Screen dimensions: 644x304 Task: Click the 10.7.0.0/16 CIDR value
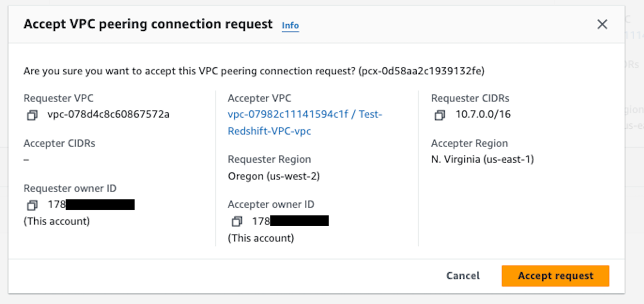point(483,114)
